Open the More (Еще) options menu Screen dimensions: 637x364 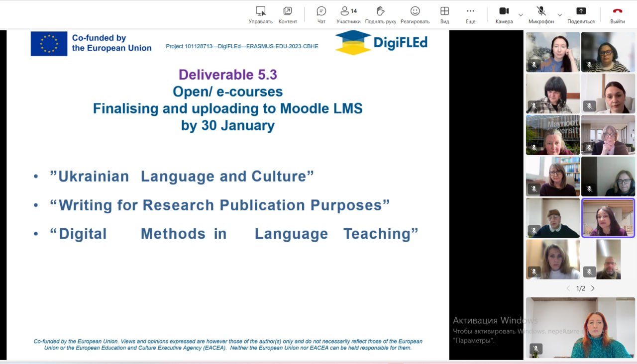[470, 14]
